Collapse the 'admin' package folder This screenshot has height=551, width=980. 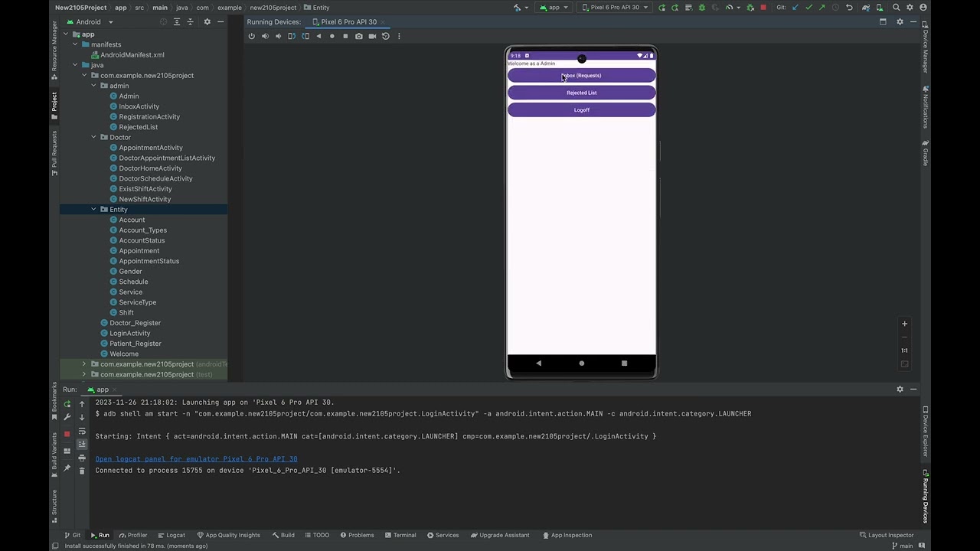94,86
